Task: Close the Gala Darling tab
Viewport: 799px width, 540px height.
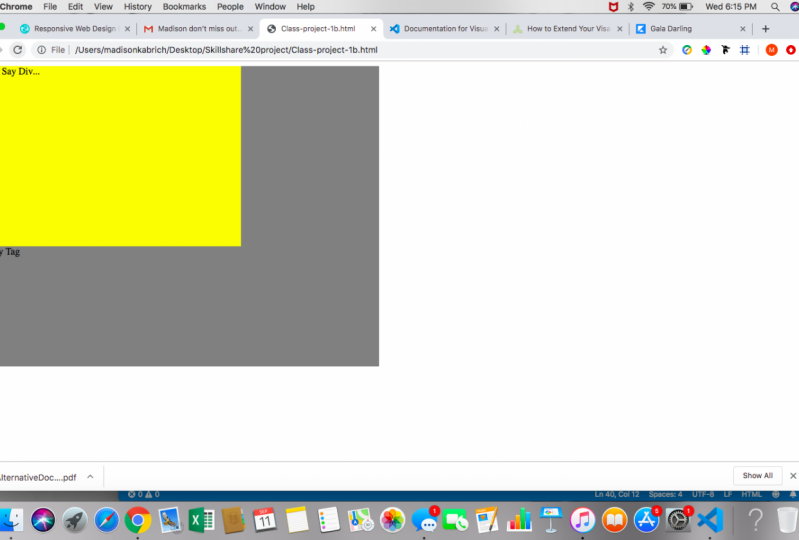Action: click(742, 29)
